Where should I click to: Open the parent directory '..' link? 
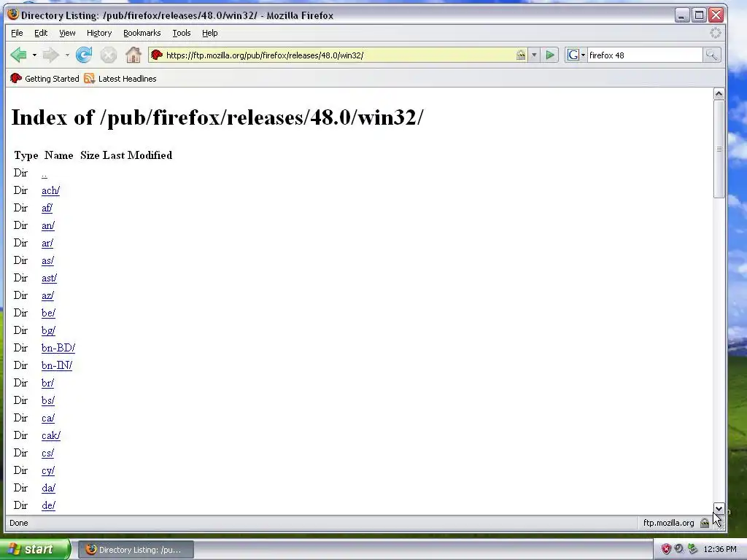coord(44,174)
